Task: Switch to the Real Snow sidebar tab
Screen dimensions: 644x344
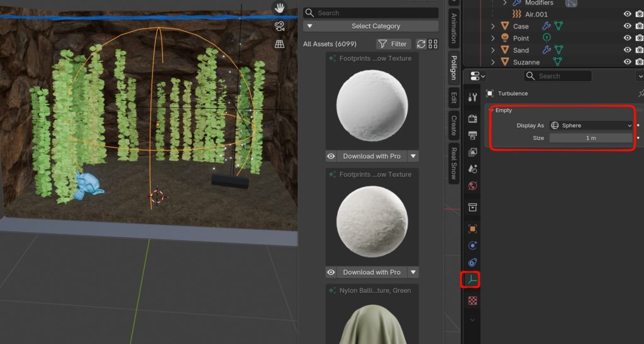Action: 453,164
